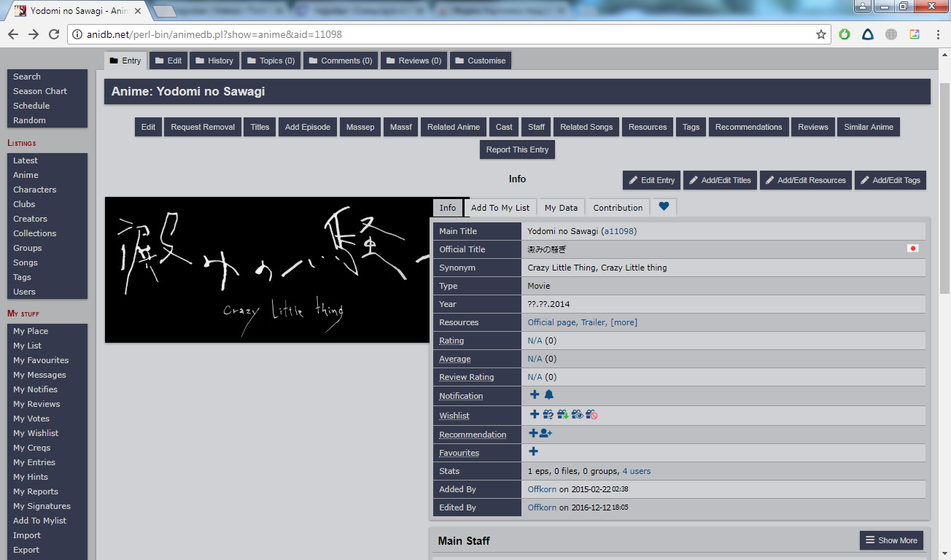951x560 pixels.
Task: Click the add-user recommendation icon
Action: pyautogui.click(x=546, y=434)
